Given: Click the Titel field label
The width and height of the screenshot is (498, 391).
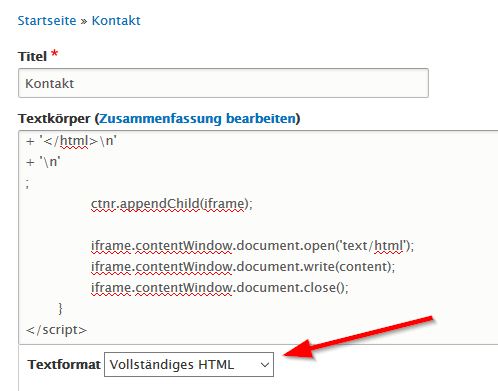Looking at the screenshot, I should coord(32,56).
